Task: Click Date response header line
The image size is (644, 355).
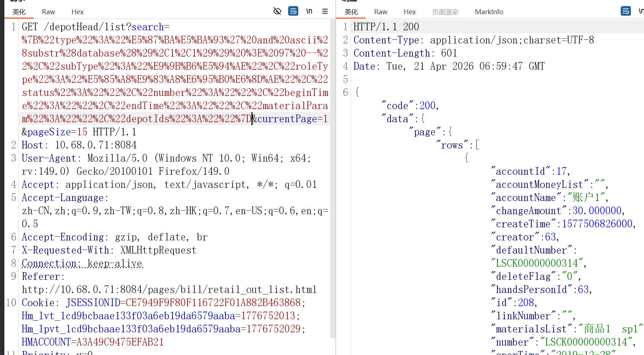Action: coord(449,66)
